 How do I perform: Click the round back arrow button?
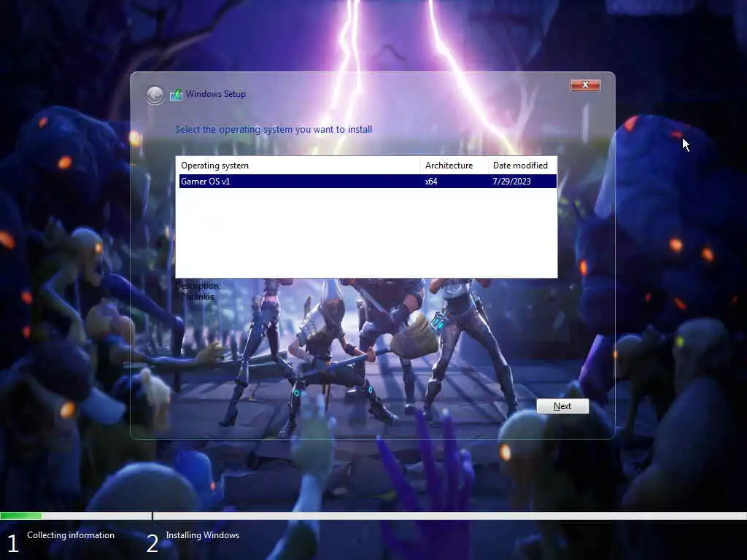point(155,96)
